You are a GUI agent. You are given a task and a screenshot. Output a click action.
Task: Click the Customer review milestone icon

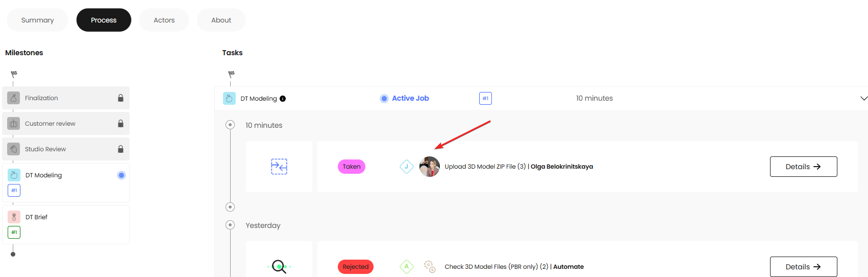pos(14,123)
